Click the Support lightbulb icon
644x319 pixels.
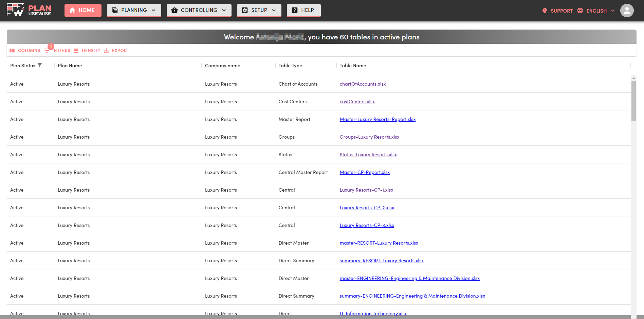pyautogui.click(x=545, y=11)
